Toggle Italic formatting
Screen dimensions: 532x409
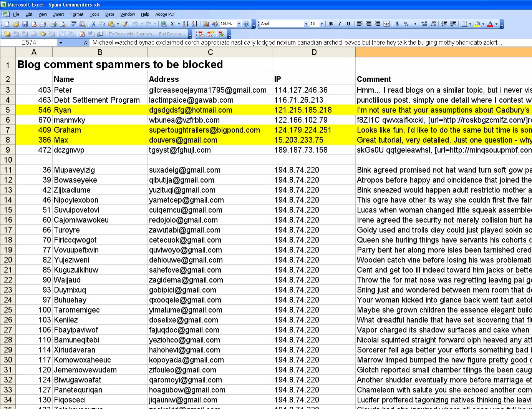click(x=340, y=24)
